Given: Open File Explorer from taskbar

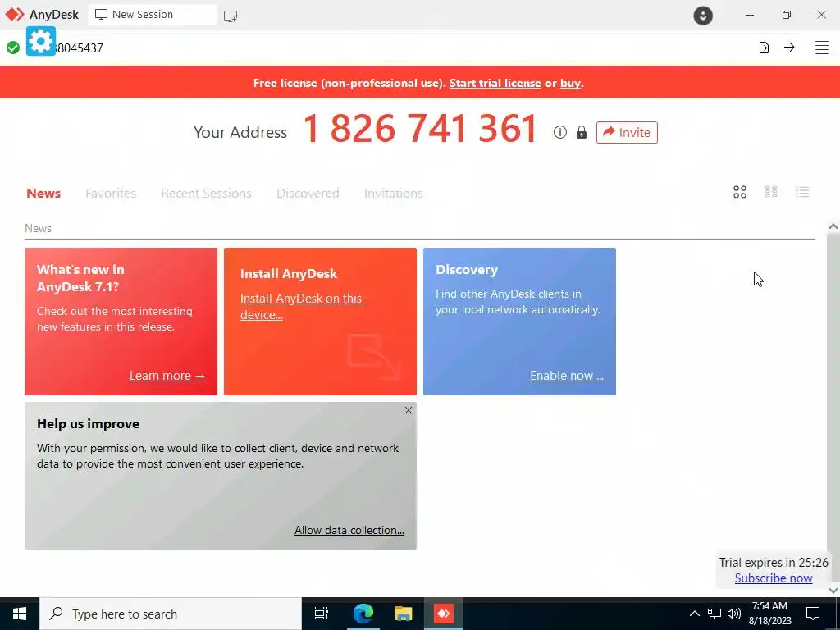Looking at the screenshot, I should coord(403,614).
